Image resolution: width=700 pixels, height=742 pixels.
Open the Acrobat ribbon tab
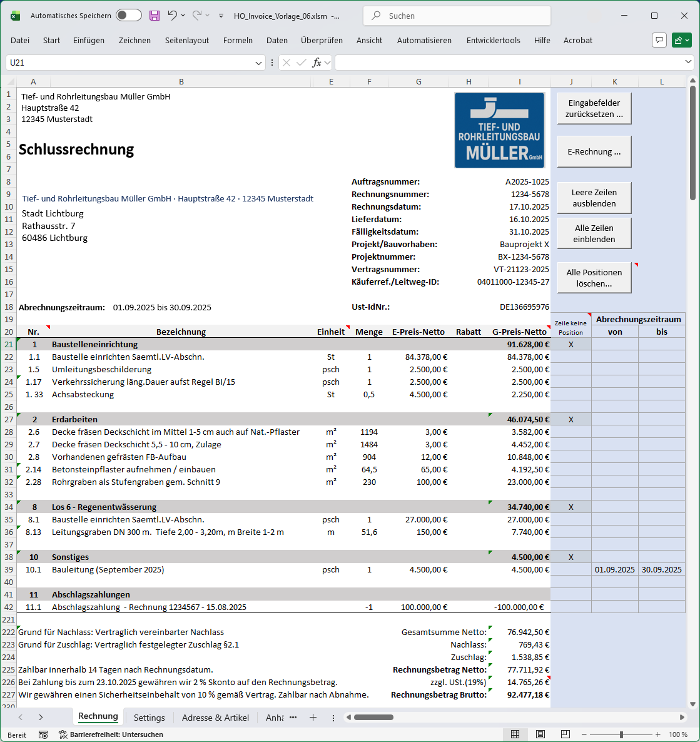577,40
